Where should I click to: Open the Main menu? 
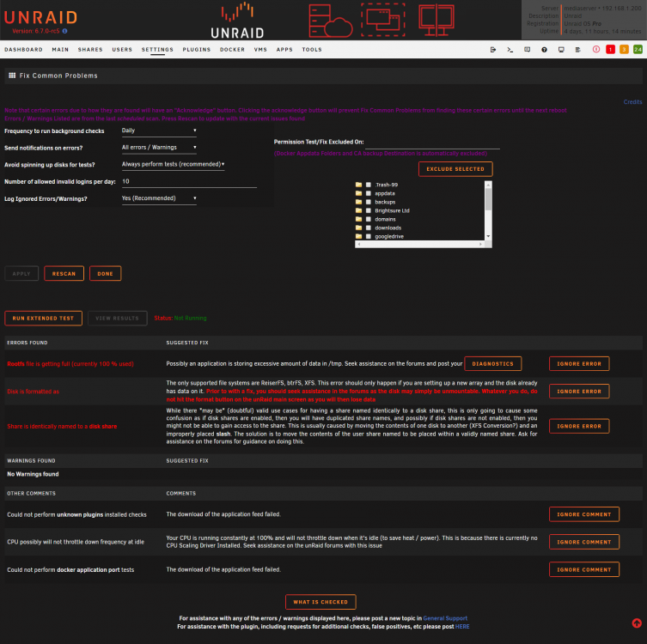point(60,50)
